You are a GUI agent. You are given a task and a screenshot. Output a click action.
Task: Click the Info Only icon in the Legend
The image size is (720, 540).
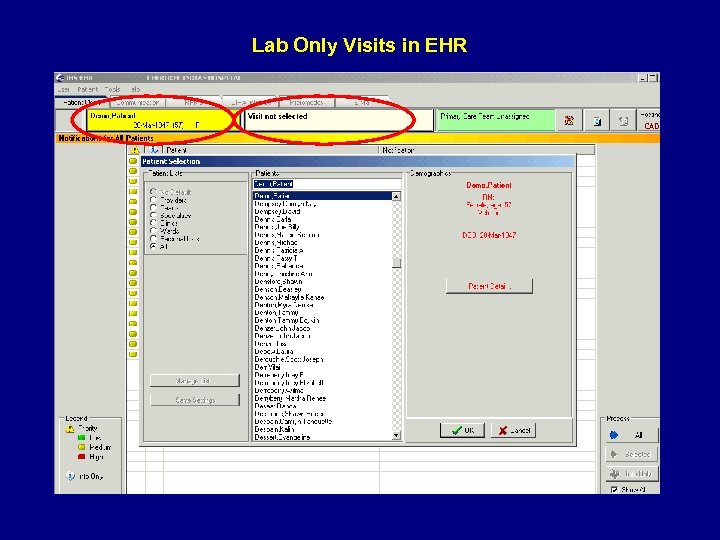pos(70,476)
